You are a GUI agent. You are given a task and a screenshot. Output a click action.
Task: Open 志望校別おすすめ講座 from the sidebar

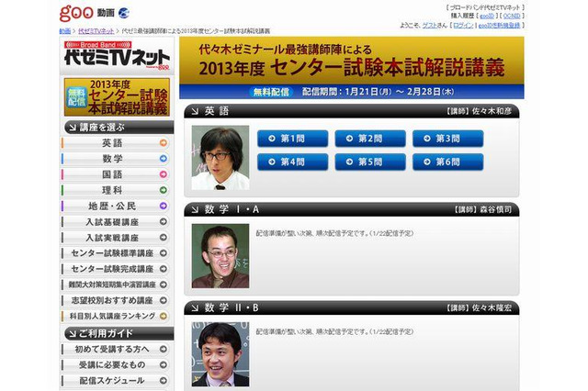[115, 300]
